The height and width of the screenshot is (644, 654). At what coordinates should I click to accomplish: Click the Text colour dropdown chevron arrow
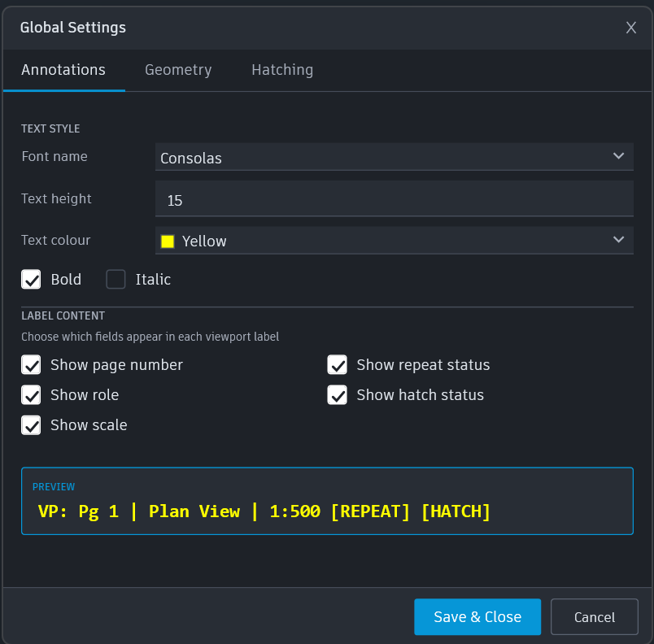pyautogui.click(x=618, y=240)
